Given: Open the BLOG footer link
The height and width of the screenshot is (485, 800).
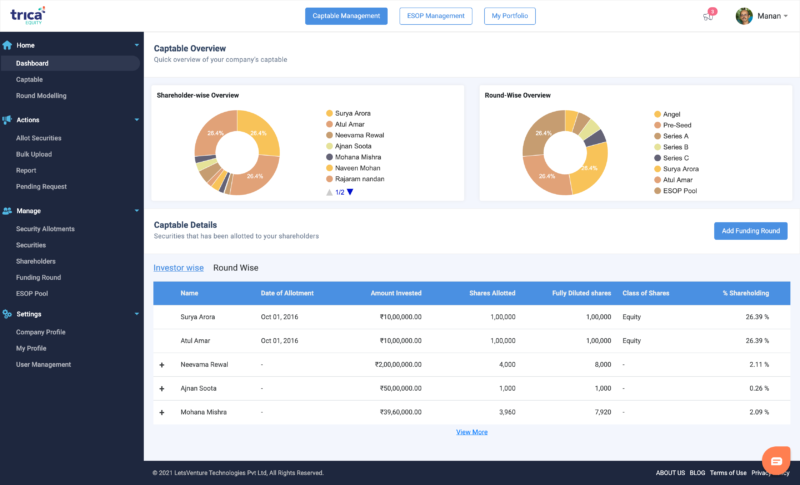Looking at the screenshot, I should pos(697,473).
